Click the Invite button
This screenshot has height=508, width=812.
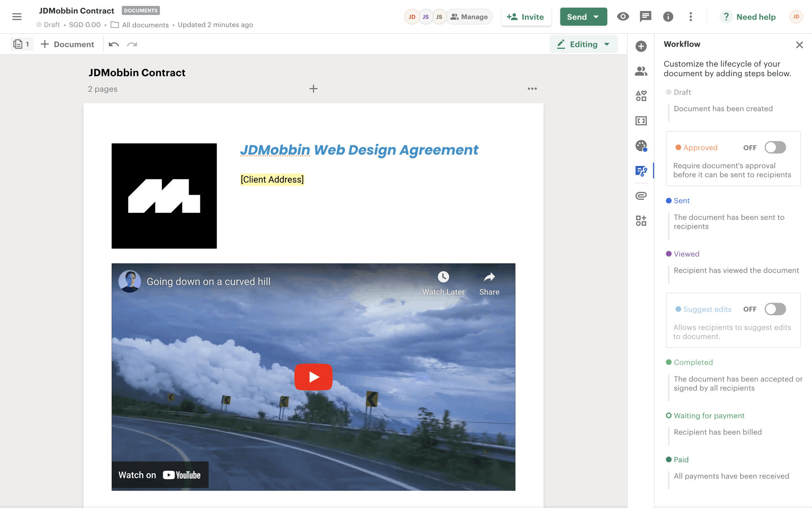point(526,17)
